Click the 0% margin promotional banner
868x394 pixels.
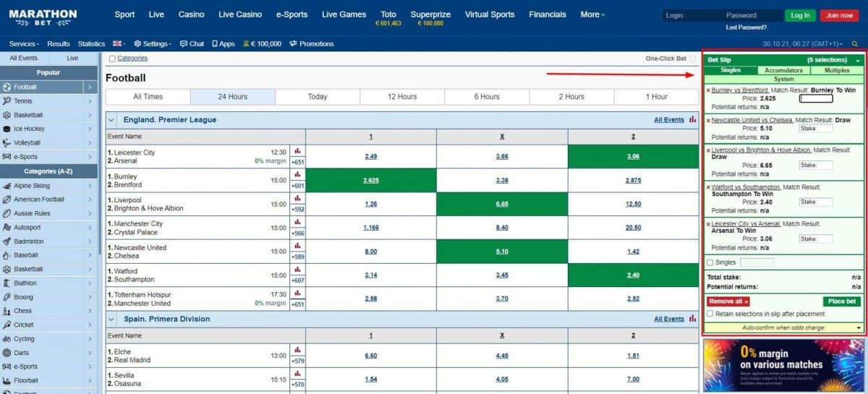784,366
